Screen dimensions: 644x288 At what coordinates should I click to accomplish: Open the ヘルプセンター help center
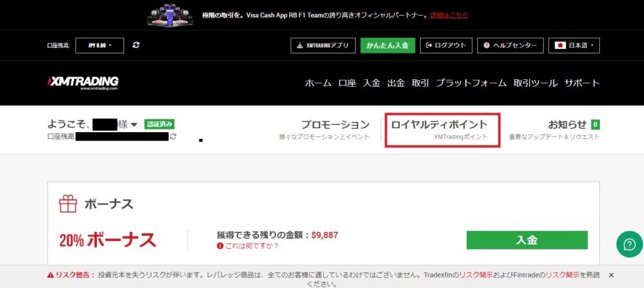tap(510, 45)
